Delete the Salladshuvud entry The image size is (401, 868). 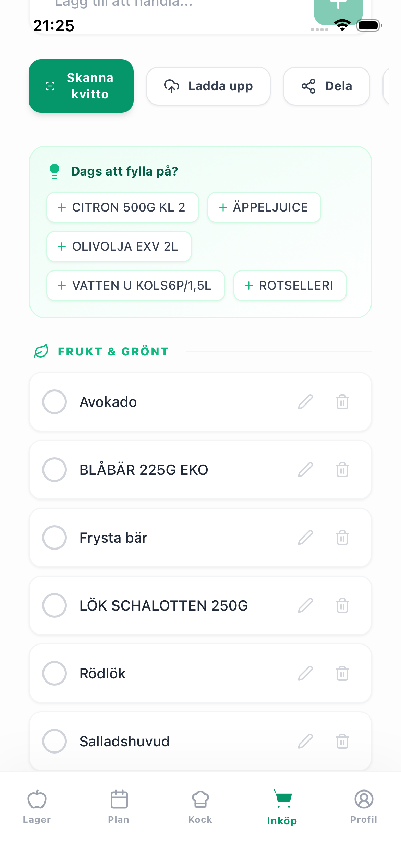click(342, 741)
